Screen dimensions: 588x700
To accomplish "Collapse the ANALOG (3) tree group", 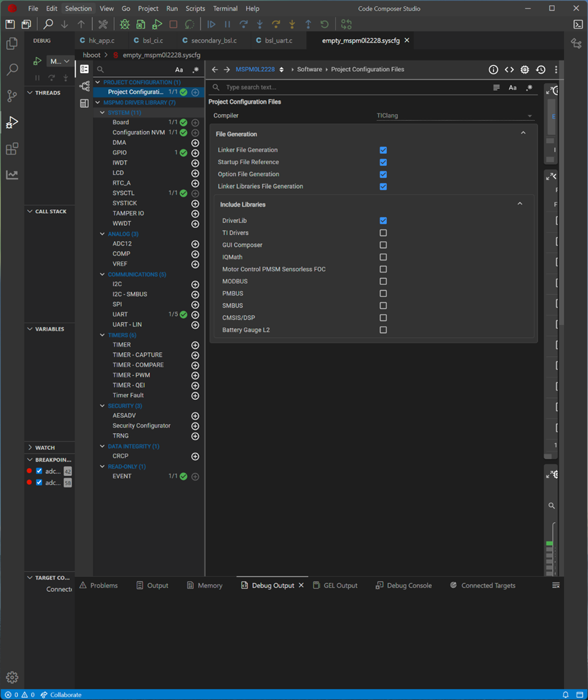I will click(x=102, y=234).
